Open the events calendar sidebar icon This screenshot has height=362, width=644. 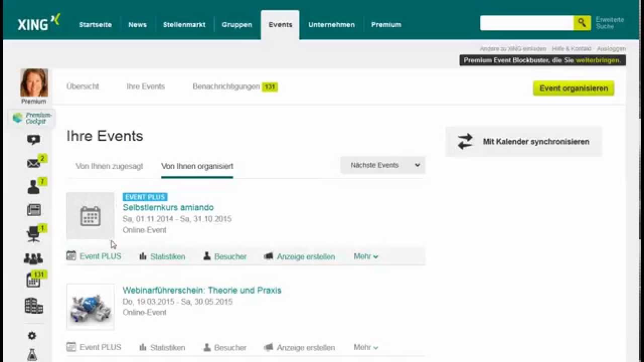click(34, 281)
